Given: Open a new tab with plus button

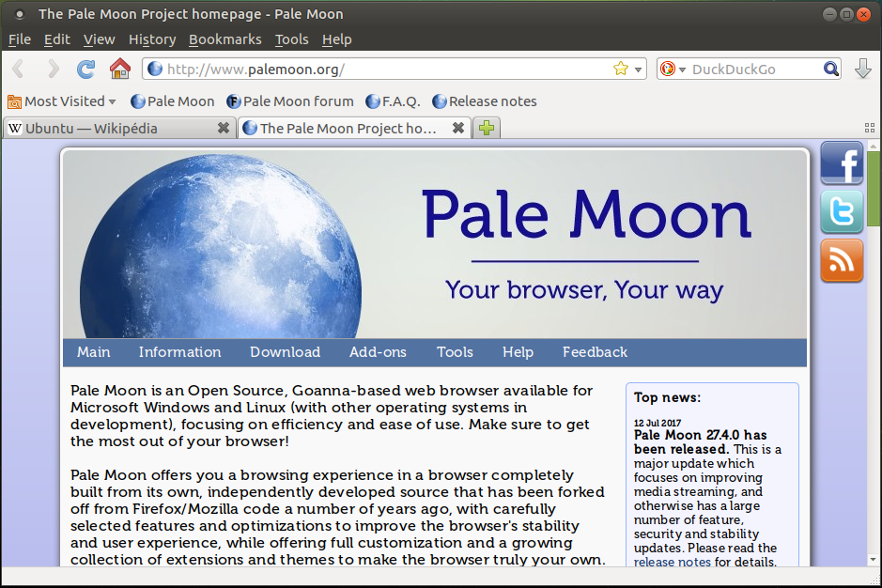Looking at the screenshot, I should click(487, 129).
